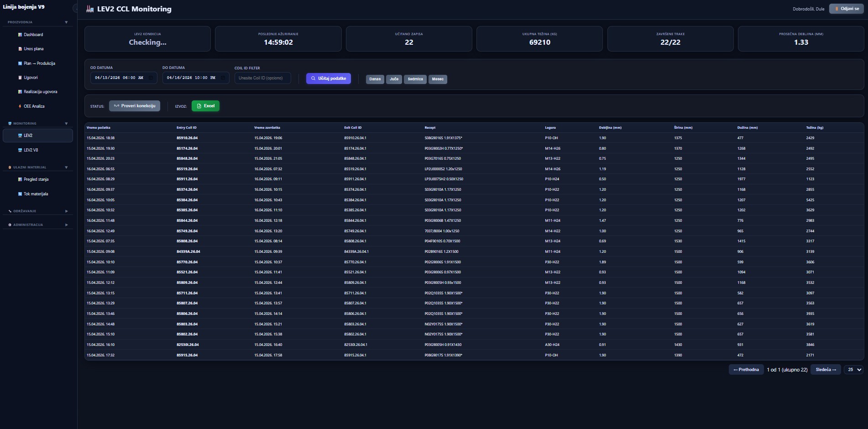
Task: Click the link icon on Proveri konekciju
Action: (x=116, y=106)
